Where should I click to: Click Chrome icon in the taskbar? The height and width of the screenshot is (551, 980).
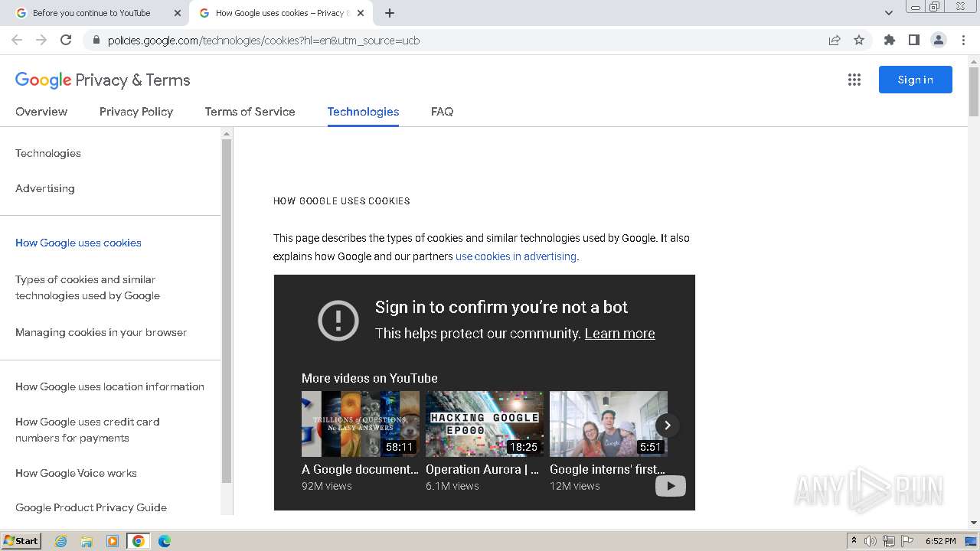[x=139, y=541]
